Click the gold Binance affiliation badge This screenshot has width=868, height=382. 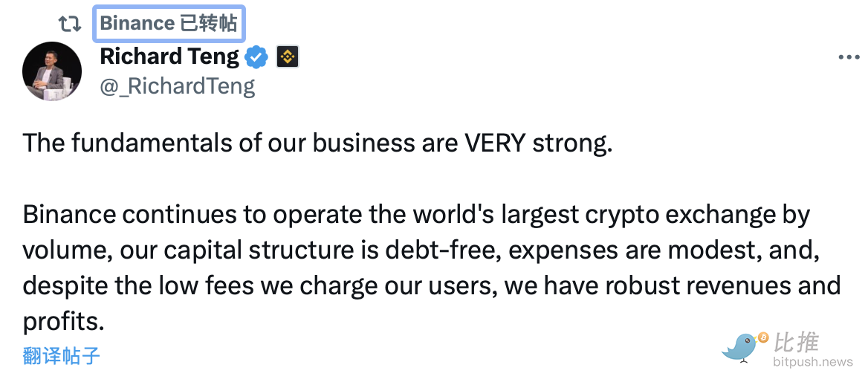tap(288, 56)
